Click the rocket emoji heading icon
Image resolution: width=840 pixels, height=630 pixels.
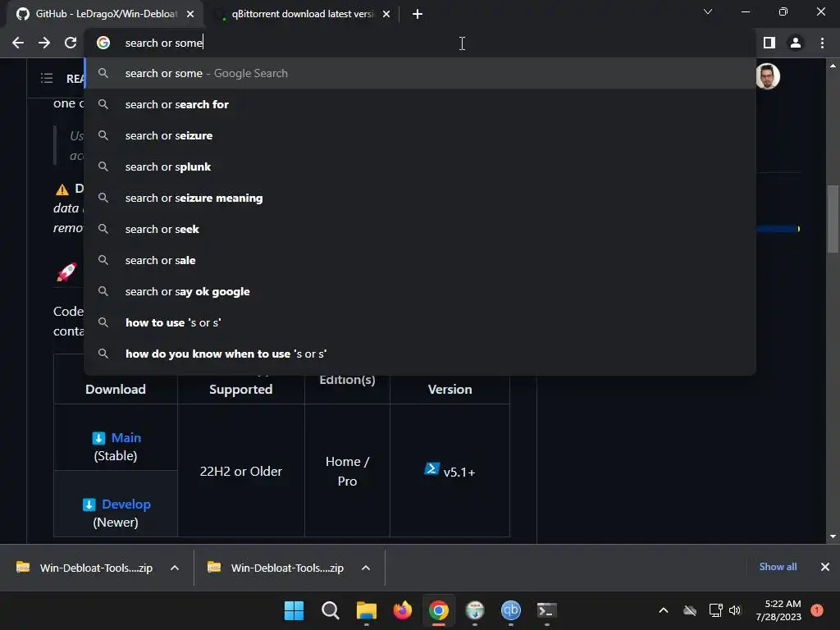(67, 272)
